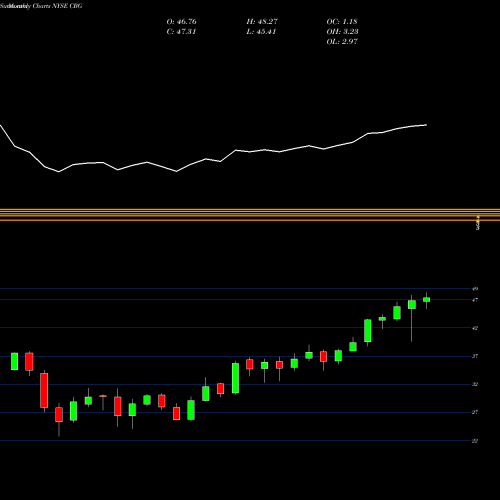Select the 'OL: 2.97' reading
The width and height of the screenshot is (500, 500).
point(342,42)
